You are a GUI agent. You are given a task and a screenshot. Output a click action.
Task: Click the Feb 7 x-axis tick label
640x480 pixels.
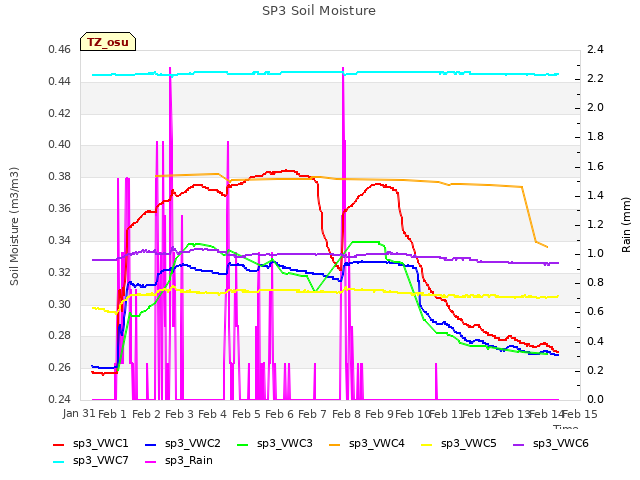[312, 414]
